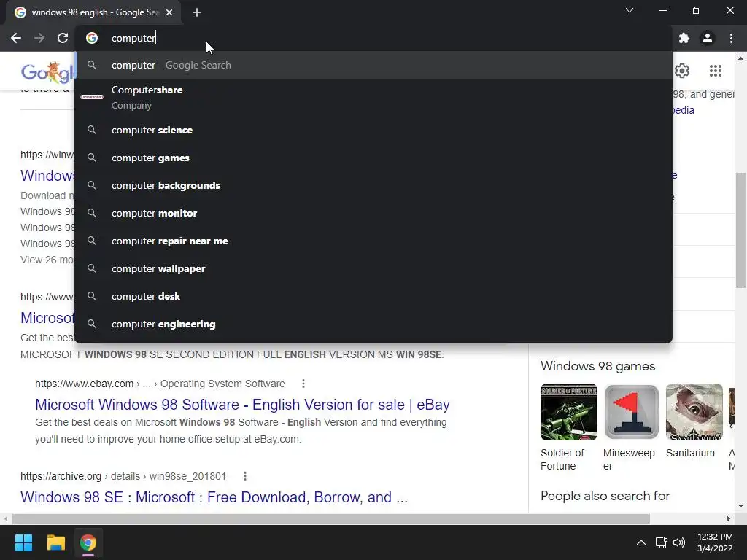This screenshot has width=747, height=560.
Task: Reload the current page
Action: click(x=63, y=38)
